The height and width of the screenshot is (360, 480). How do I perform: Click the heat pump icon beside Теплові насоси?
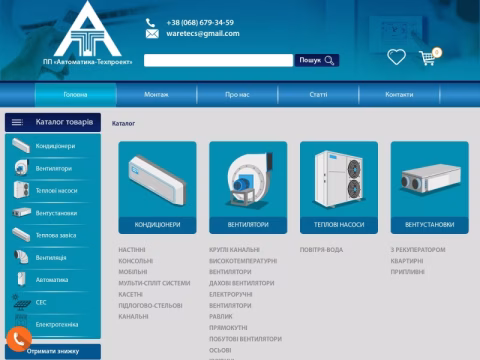(21, 190)
